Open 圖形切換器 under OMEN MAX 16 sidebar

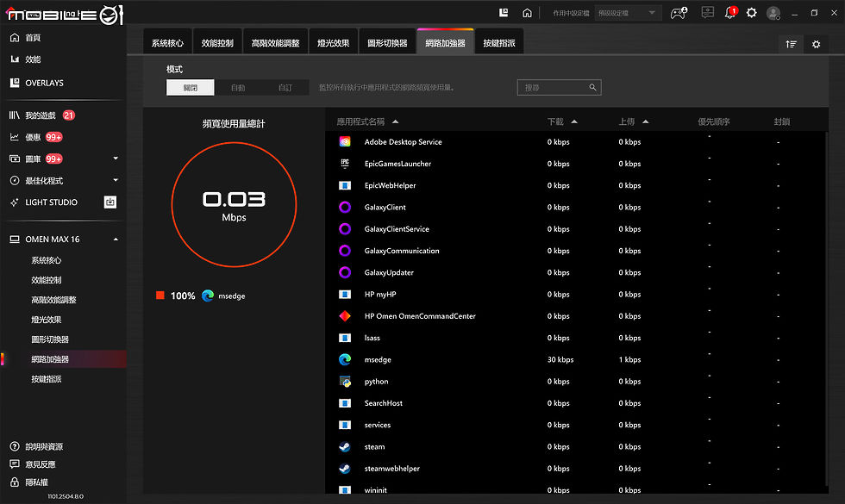point(50,339)
